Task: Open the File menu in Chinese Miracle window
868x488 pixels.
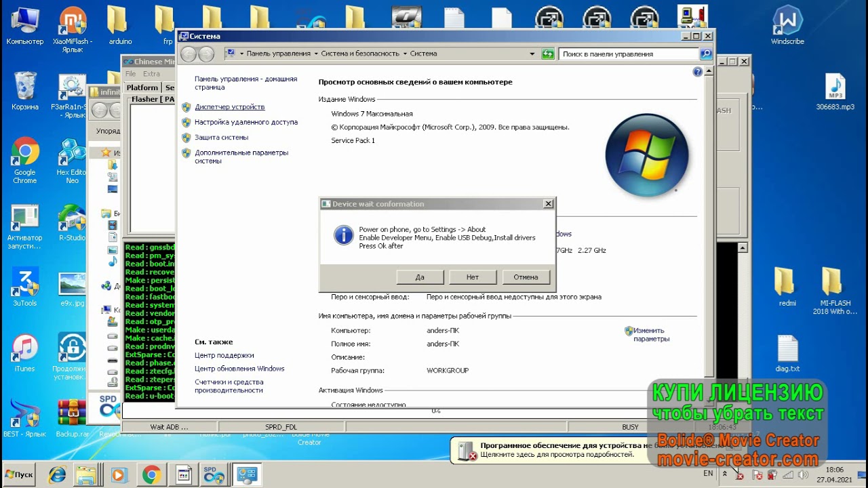Action: [x=130, y=74]
